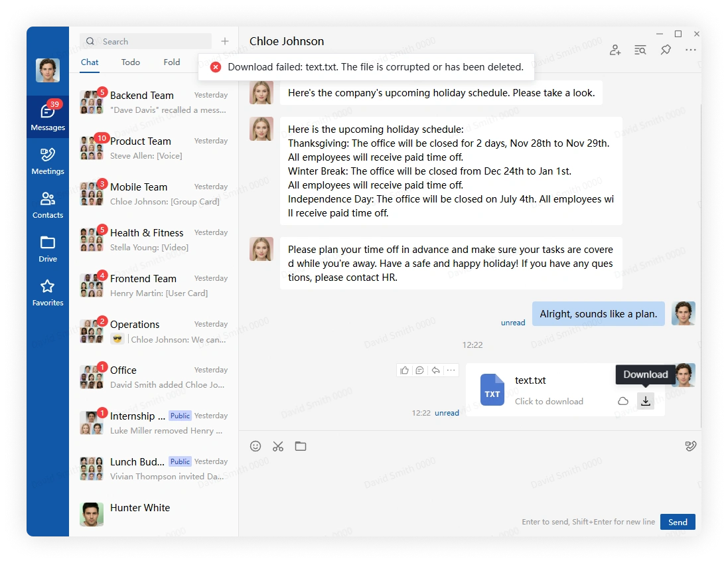Viewport: 728px width, 563px height.
Task: Open the Internship group conversation
Action: [154, 423]
